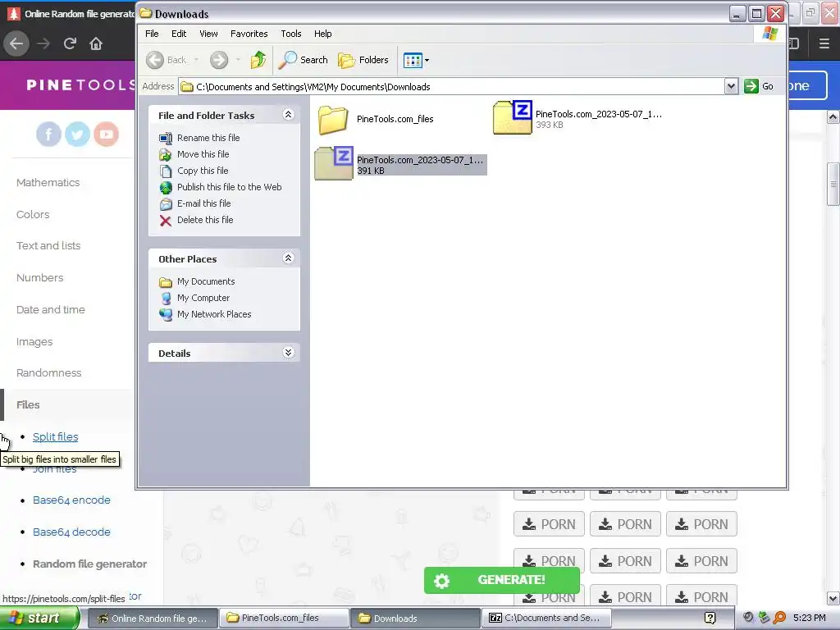The height and width of the screenshot is (630, 840).
Task: Click Copy this file
Action: pyautogui.click(x=203, y=171)
